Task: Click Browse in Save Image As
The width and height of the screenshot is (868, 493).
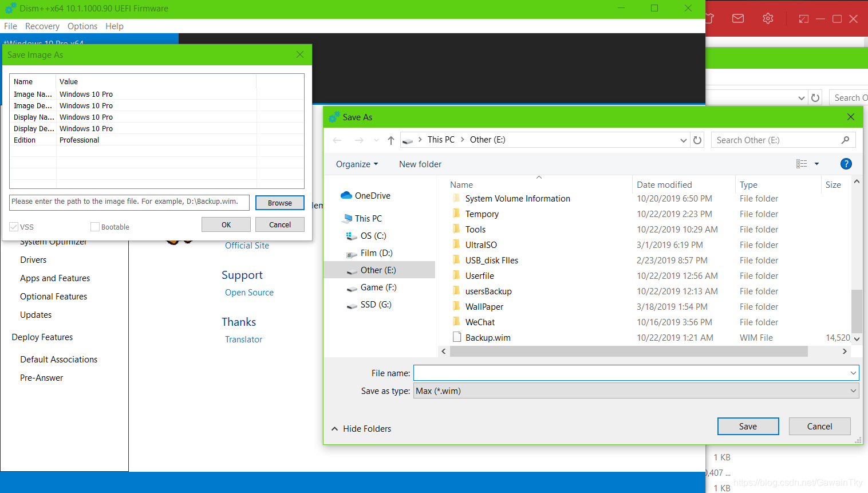Action: coord(280,203)
